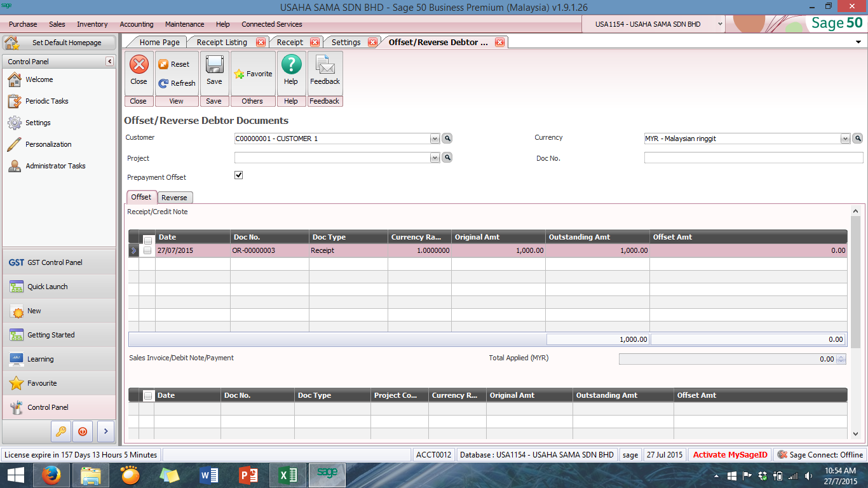868x488 pixels.
Task: Sort by Outstanding Amt column in receipt grid
Action: point(597,237)
